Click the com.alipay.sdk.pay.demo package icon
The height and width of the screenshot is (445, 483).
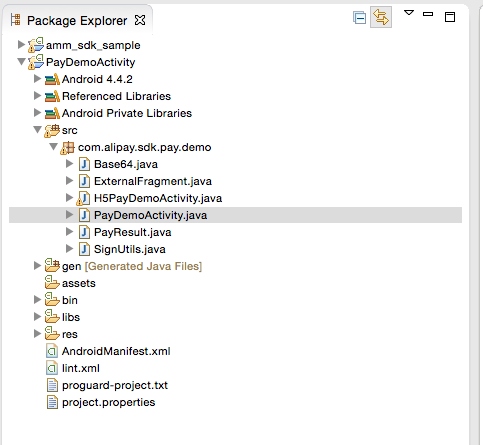pos(67,147)
